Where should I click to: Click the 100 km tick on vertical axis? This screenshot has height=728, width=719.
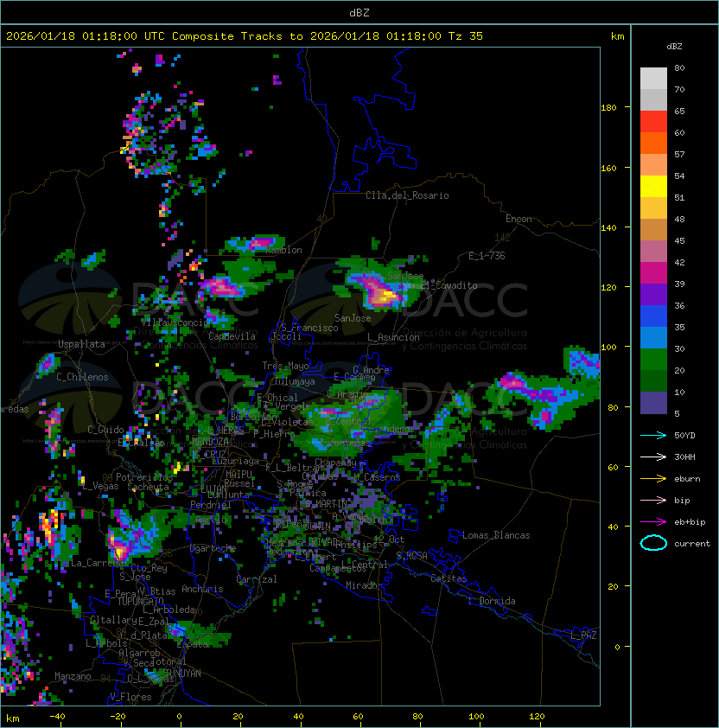[608, 348]
